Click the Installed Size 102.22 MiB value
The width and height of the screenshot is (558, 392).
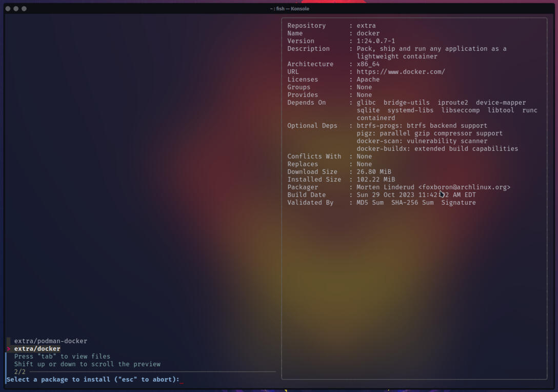[376, 180]
